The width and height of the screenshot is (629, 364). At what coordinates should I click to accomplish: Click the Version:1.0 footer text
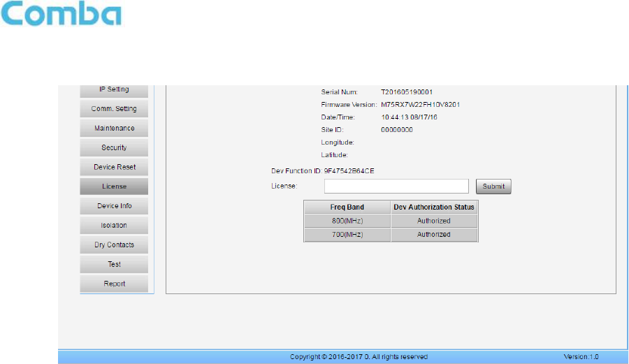pos(581,357)
